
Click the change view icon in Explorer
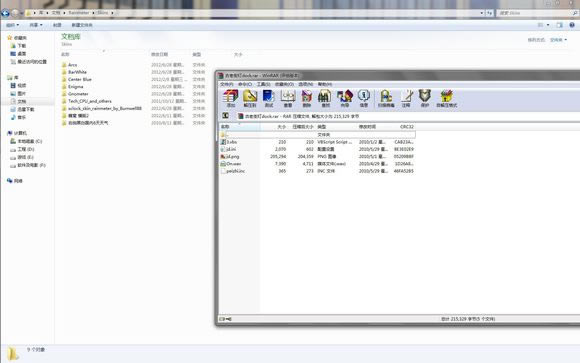pyautogui.click(x=540, y=25)
